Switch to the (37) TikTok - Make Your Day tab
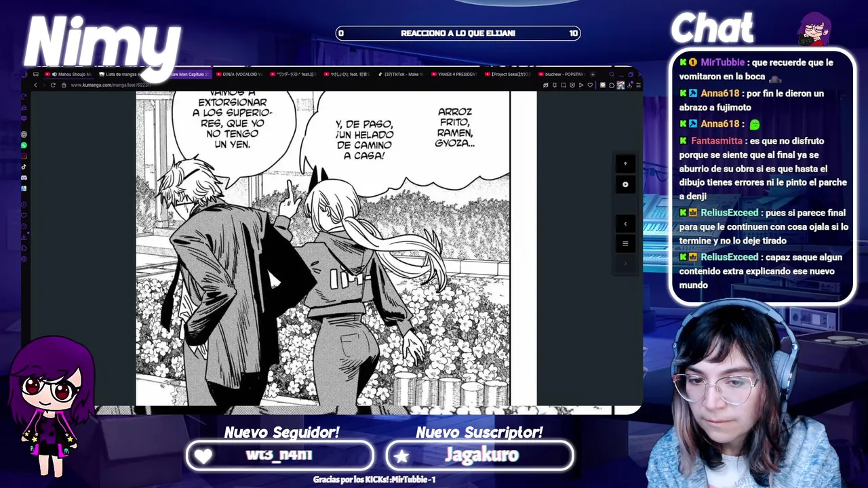Viewport: 868px width, 488px height. (x=401, y=74)
